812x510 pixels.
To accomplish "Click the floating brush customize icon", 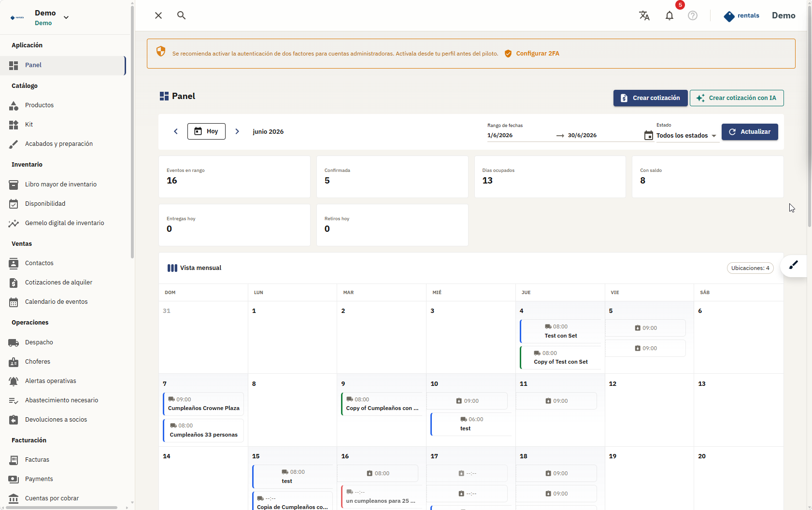I will click(794, 265).
